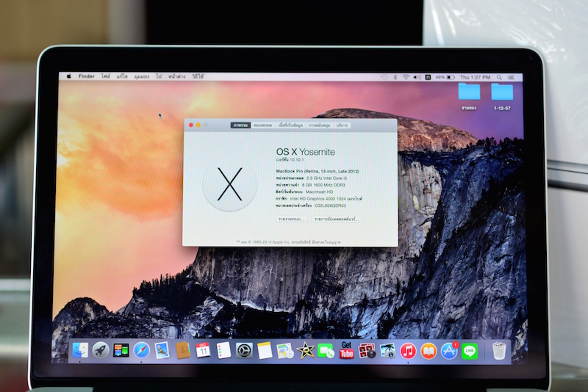This screenshot has height=392, width=588.
Task: Open Finder from the Dock
Action: 80,351
